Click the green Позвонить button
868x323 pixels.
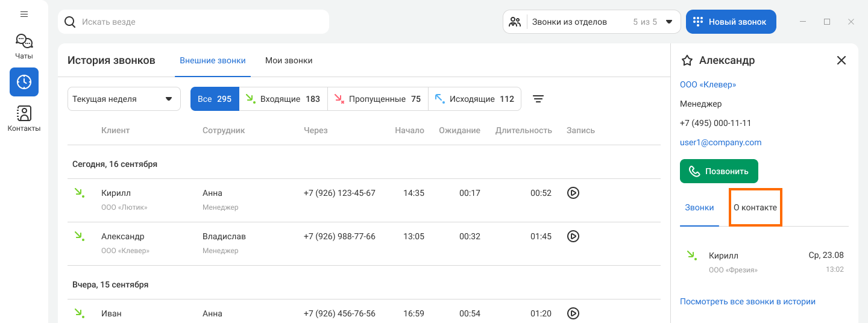pos(719,171)
